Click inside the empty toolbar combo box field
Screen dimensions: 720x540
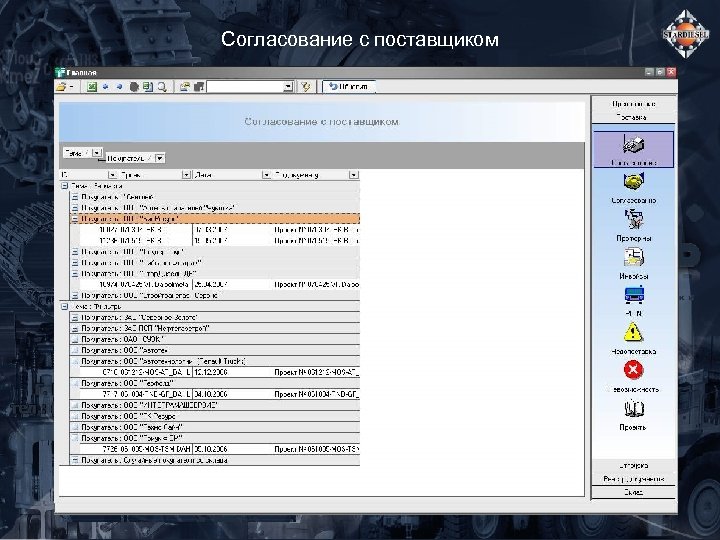click(x=245, y=86)
